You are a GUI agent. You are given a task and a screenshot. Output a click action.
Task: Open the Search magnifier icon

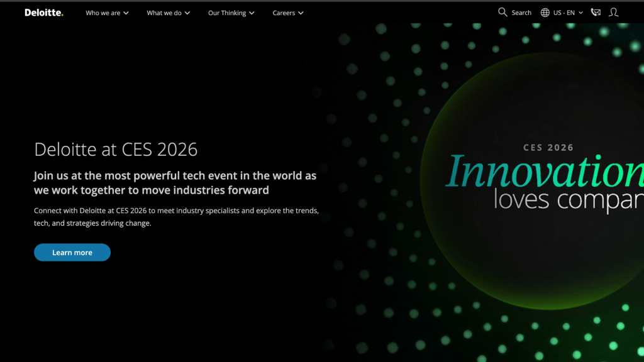502,12
